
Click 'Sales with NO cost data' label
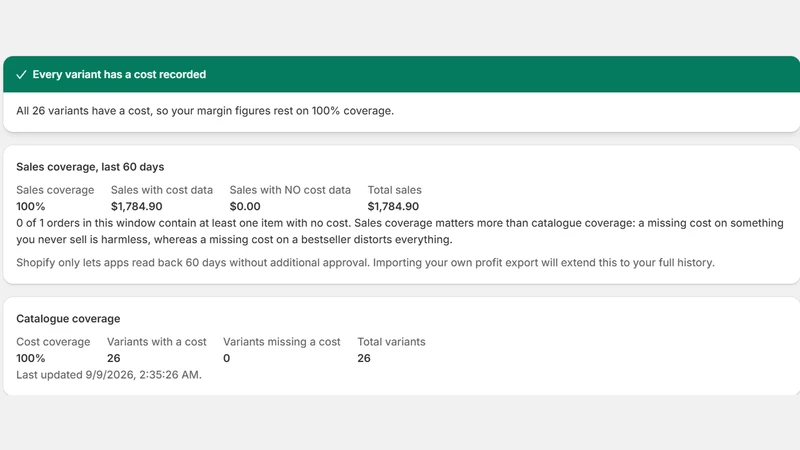[x=290, y=190]
